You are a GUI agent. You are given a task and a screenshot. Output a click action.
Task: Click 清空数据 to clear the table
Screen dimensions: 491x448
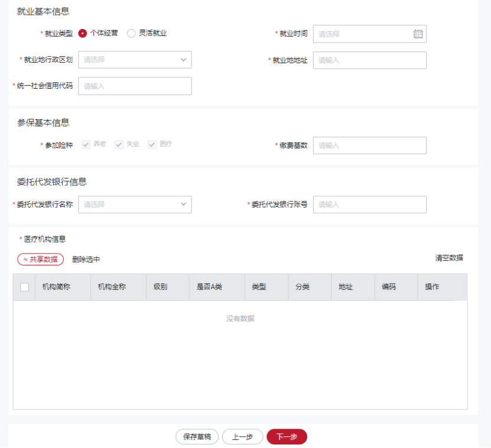pos(449,258)
